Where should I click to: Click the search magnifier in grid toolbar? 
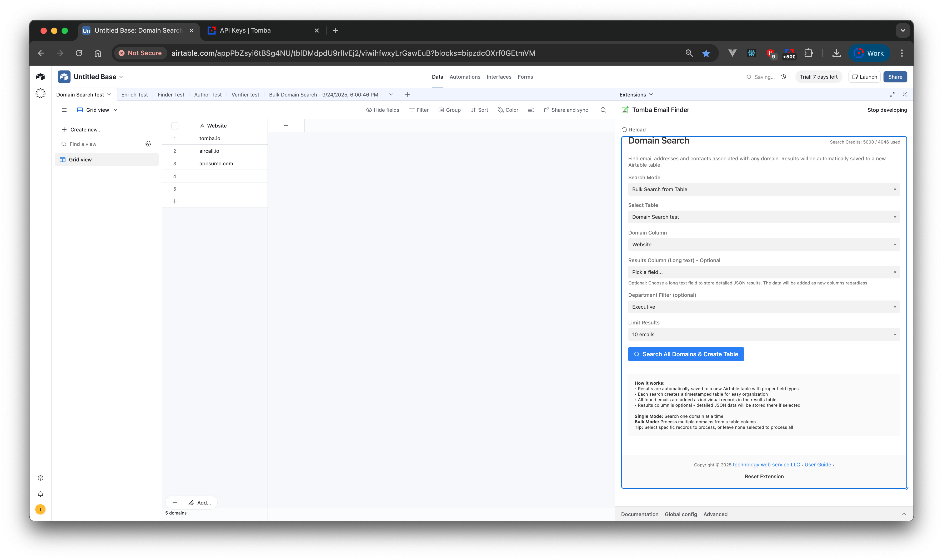603,110
